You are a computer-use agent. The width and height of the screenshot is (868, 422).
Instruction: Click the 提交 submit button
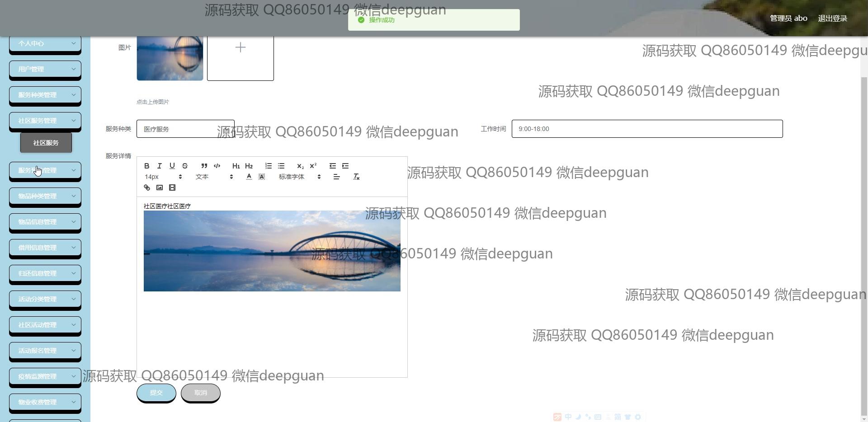(156, 393)
